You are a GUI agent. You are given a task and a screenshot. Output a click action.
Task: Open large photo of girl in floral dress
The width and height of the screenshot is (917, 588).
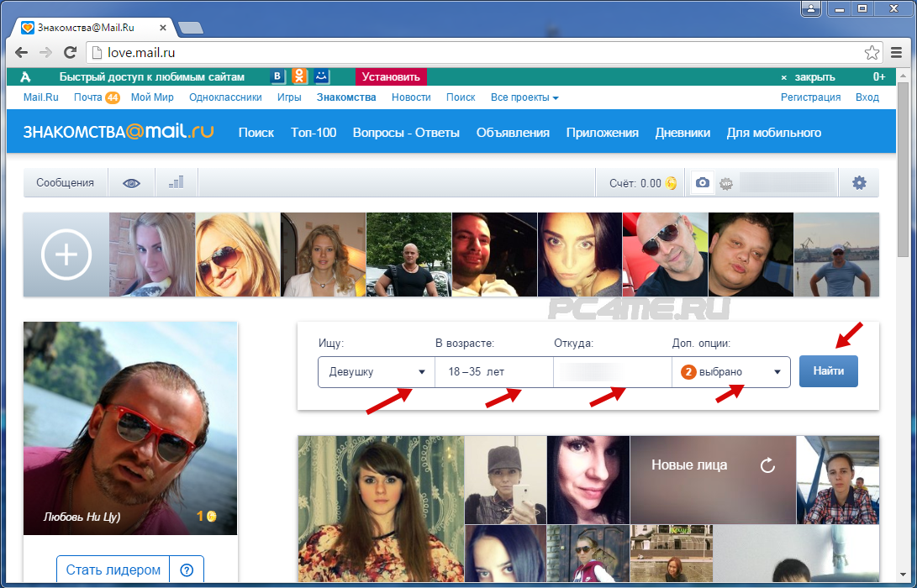(x=381, y=508)
